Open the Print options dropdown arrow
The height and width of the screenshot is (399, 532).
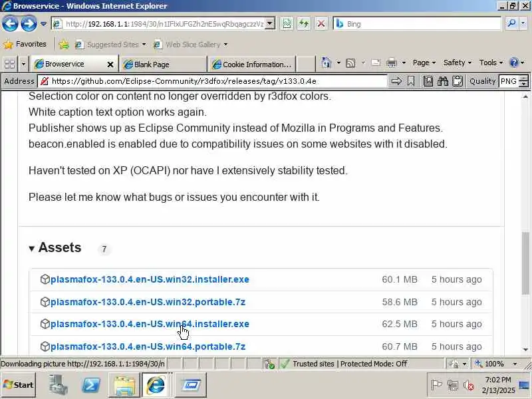click(404, 63)
